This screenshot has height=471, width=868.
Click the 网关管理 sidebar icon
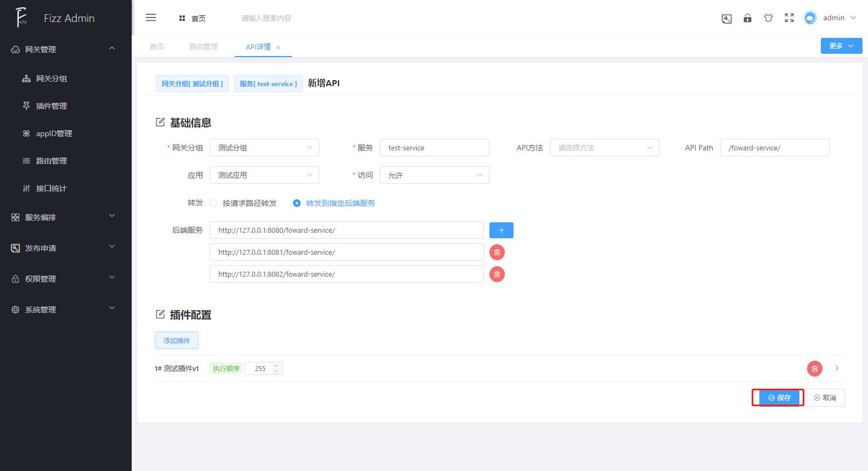pos(15,49)
